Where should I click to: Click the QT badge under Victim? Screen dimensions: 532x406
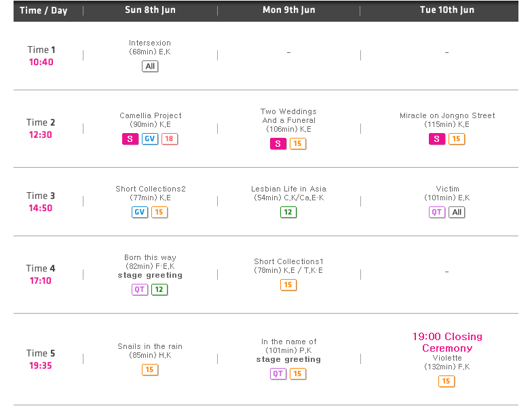point(437,212)
